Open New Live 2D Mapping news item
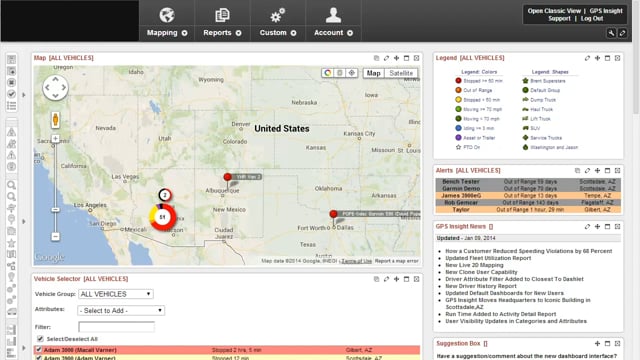The height and width of the screenshot is (360, 640). [474, 265]
